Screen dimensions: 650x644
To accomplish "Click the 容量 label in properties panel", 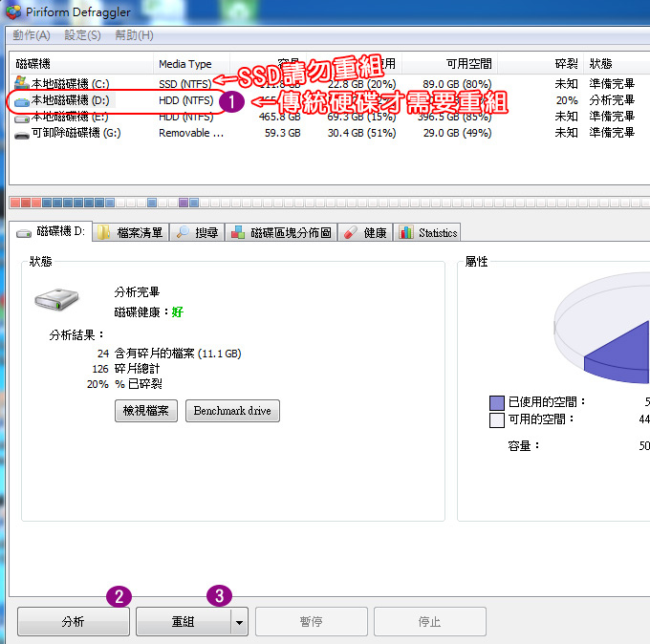I will [524, 446].
